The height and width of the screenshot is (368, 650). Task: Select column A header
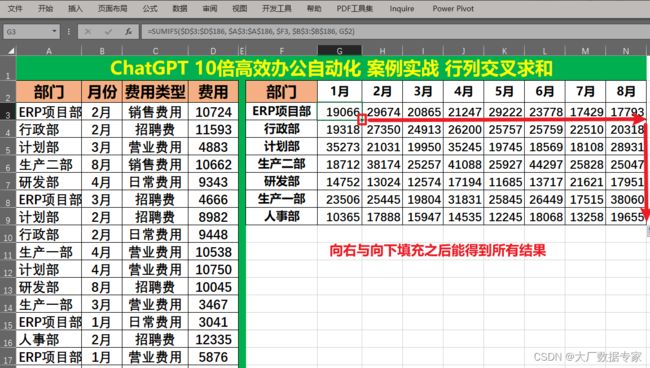pos(49,51)
